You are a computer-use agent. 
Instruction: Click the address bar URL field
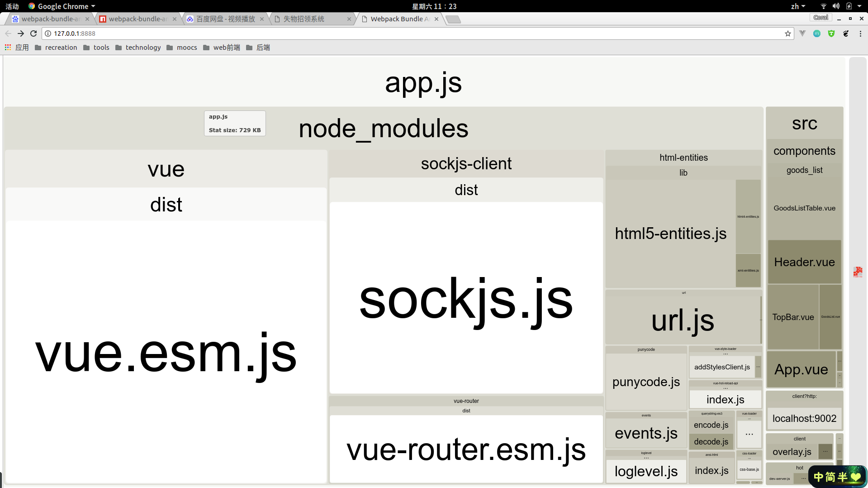407,33
